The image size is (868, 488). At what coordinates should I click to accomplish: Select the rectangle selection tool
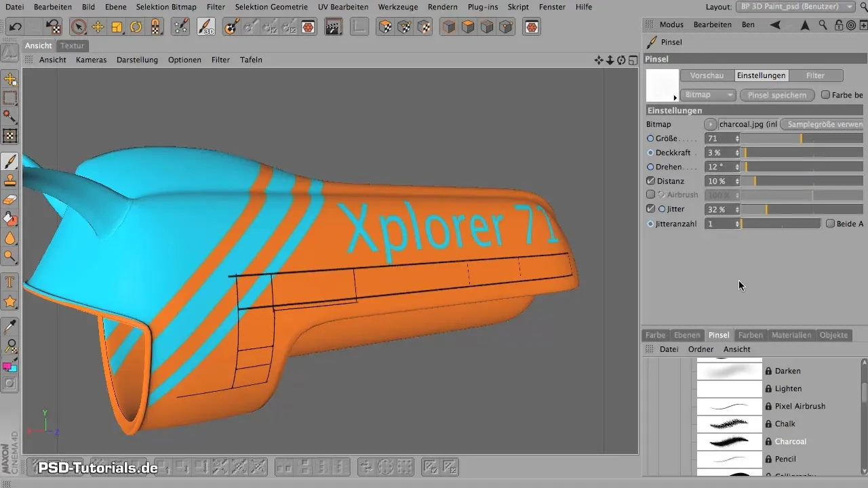pos(10,98)
